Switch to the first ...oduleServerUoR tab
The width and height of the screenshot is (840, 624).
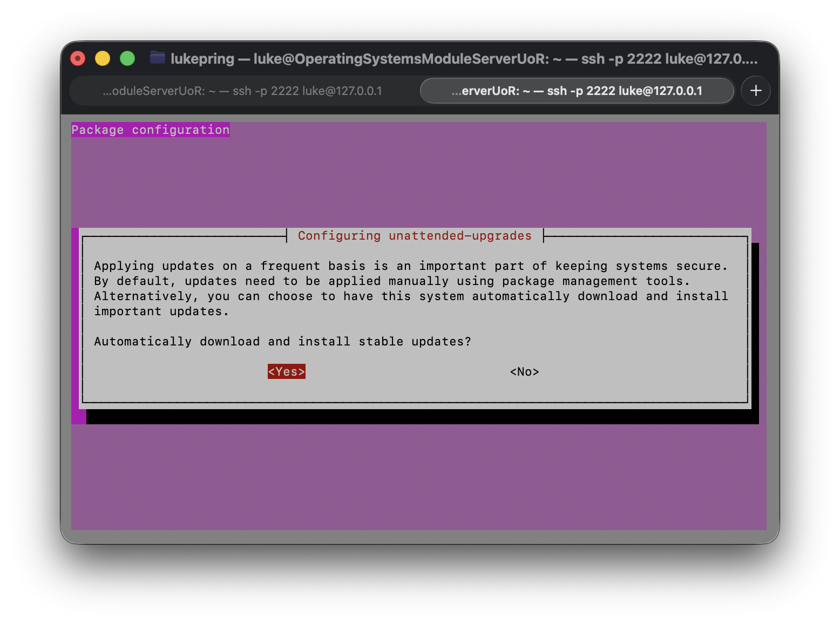[242, 91]
